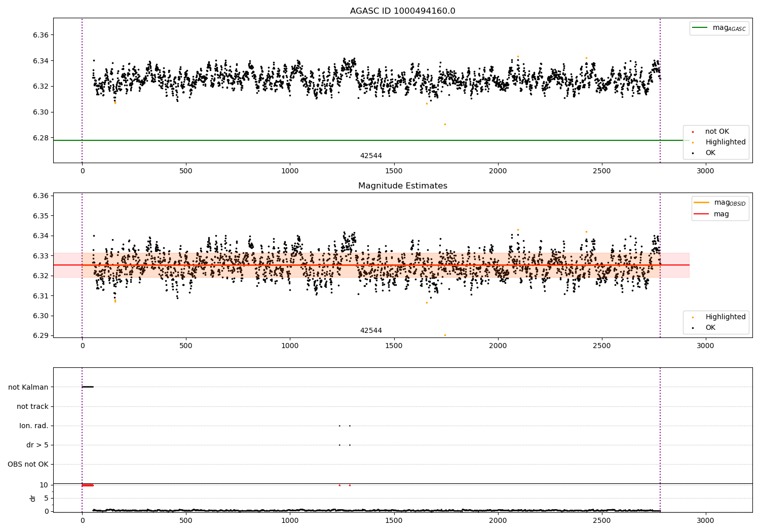Screen dimensions: 760x532
Task: Click the '6.31' y-axis tick label
Action: (41, 296)
